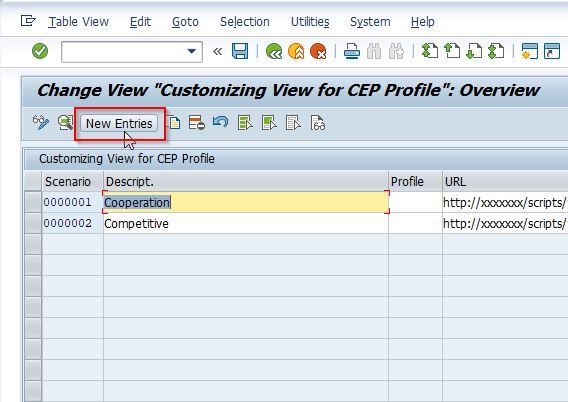Click the Select All icon
This screenshot has height=402, width=568.
point(245,123)
